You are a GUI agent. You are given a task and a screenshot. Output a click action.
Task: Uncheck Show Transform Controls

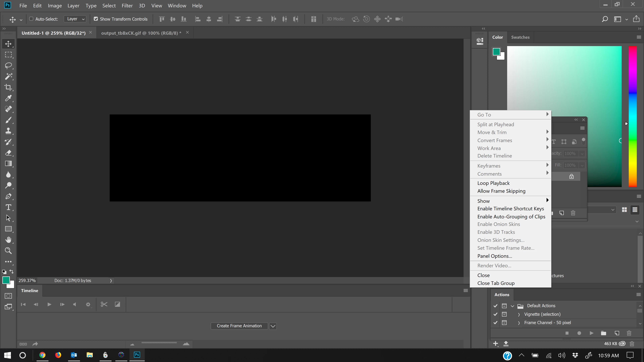(96, 19)
